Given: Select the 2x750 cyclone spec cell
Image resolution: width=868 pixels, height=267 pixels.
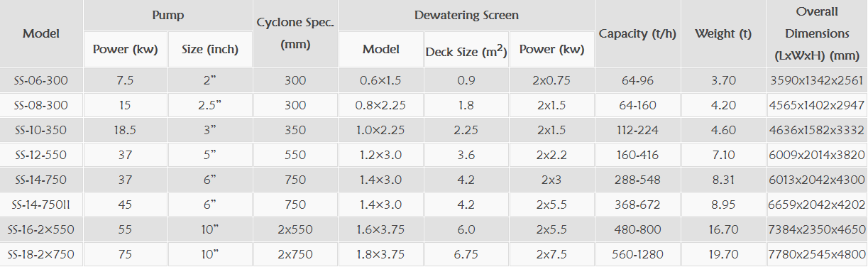Looking at the screenshot, I should coord(295,254).
